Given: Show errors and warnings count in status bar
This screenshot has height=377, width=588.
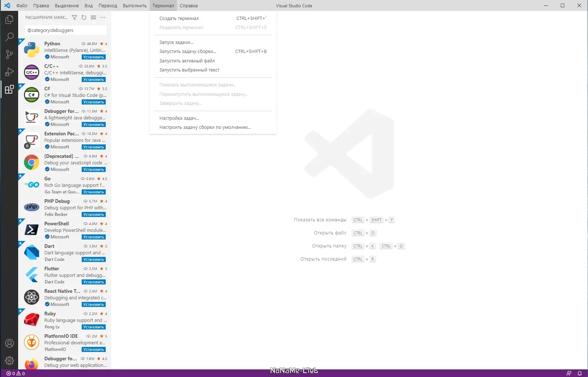Looking at the screenshot, I should pos(16,373).
